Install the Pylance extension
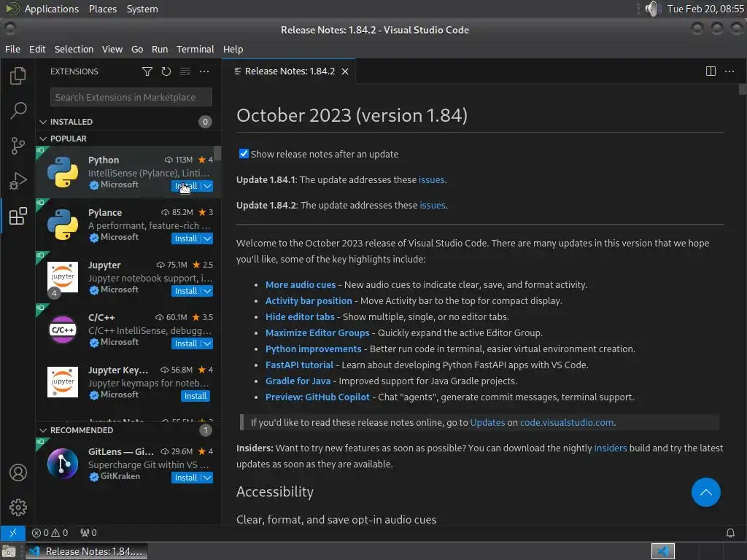The width and height of the screenshot is (747, 560). 186,238
